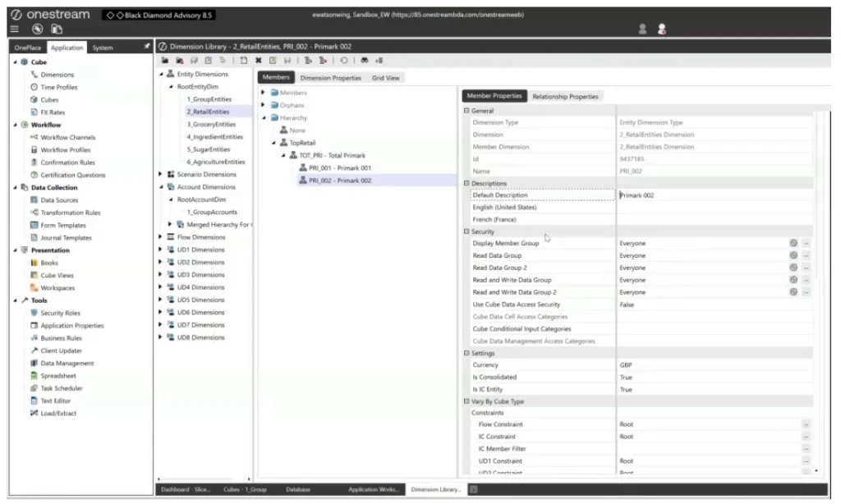Collapse the Descriptions section

tap(466, 183)
